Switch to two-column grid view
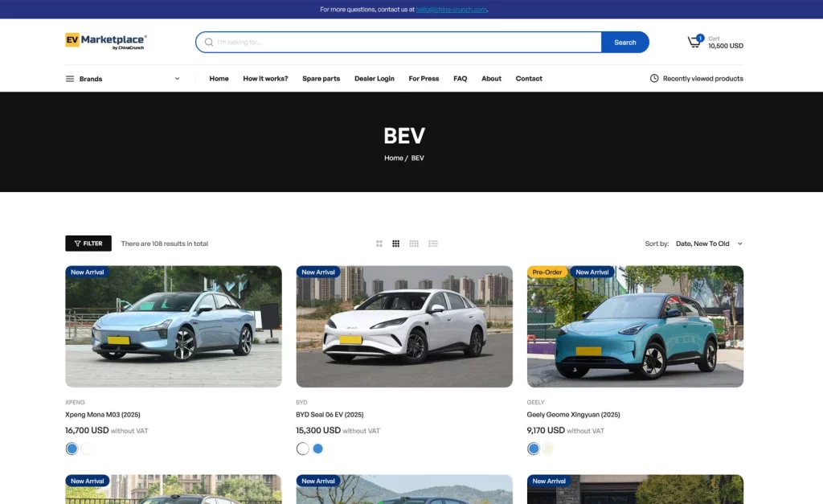This screenshot has height=504, width=823. pos(379,244)
